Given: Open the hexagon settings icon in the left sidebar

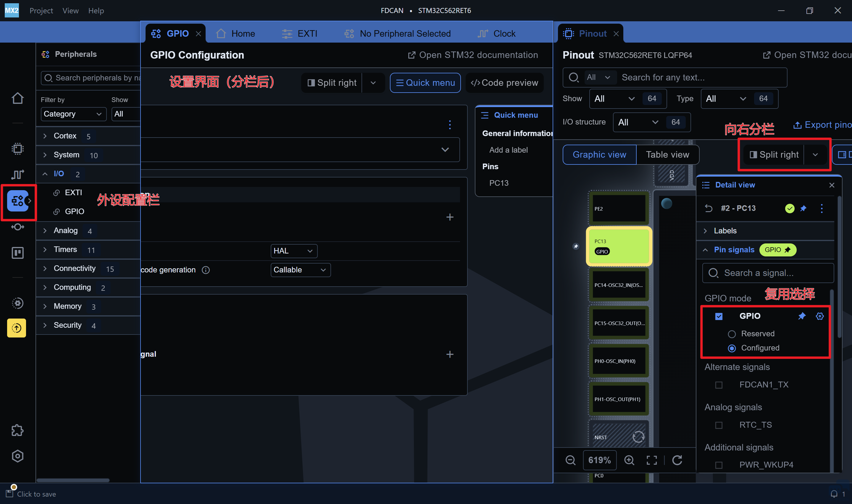Looking at the screenshot, I should coord(17,456).
